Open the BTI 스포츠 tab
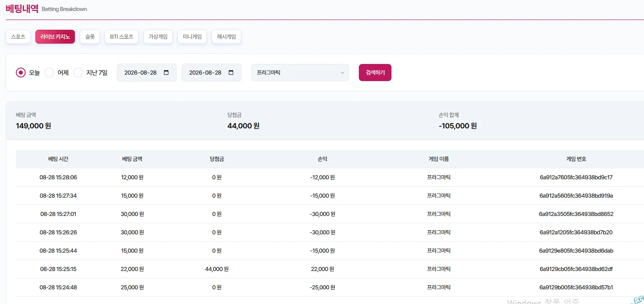 (121, 37)
